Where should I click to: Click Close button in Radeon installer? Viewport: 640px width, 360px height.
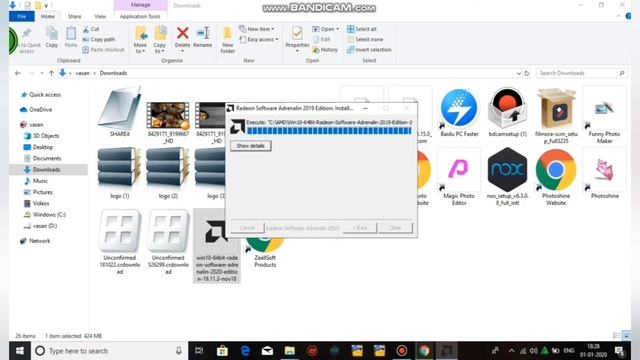click(395, 228)
